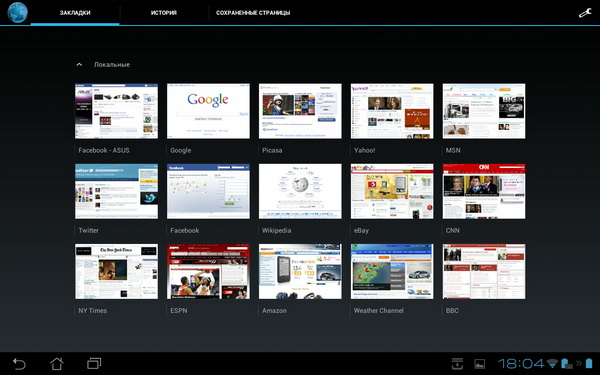This screenshot has height=375, width=600.
Task: Open the Wikipedia bookmark thumbnail
Action: click(x=300, y=191)
